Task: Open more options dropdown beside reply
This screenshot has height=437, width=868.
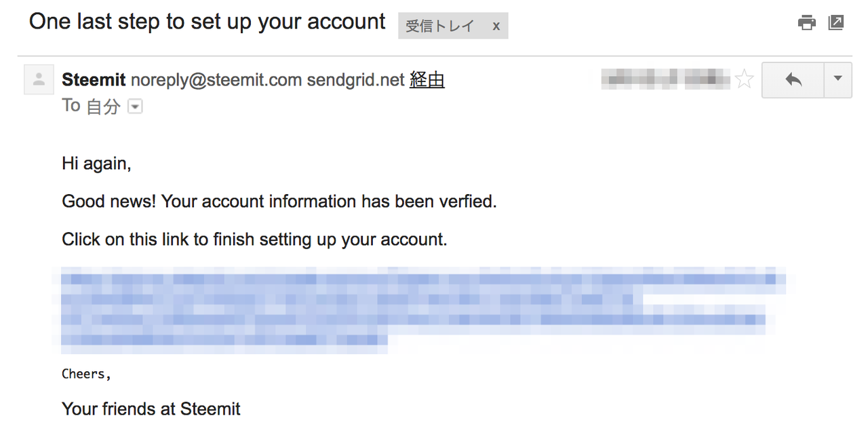Action: 837,80
